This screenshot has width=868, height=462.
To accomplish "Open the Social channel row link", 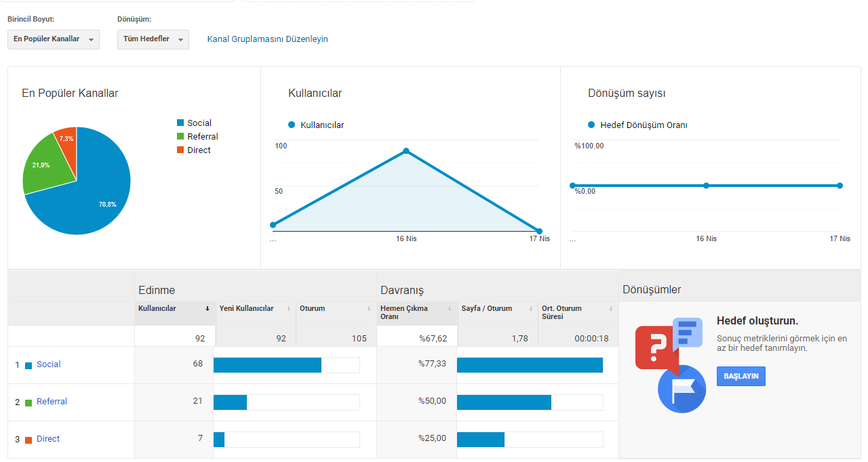I will pos(48,364).
